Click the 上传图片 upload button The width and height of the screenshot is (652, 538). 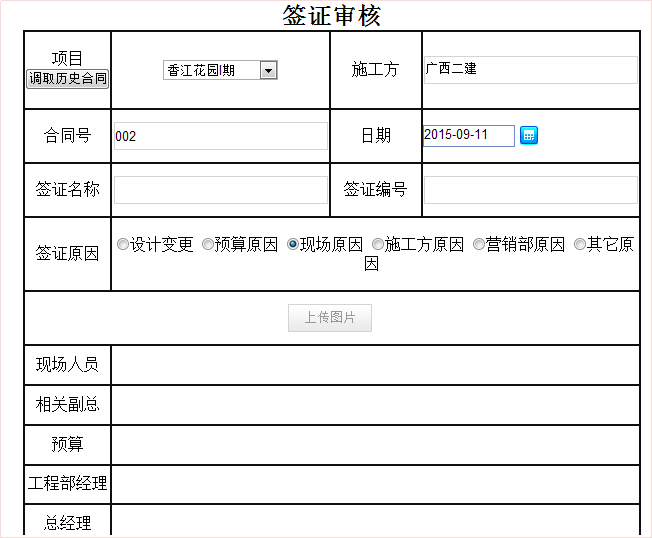(330, 318)
